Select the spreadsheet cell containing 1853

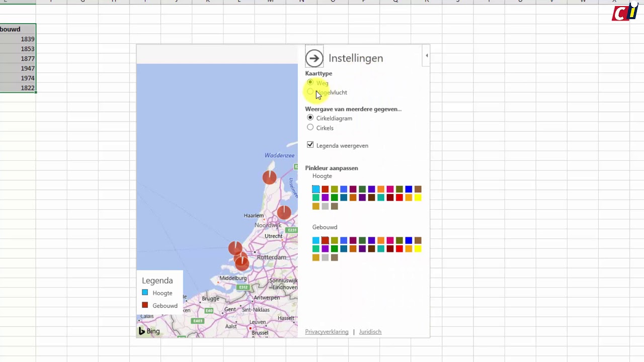[x=18, y=49]
